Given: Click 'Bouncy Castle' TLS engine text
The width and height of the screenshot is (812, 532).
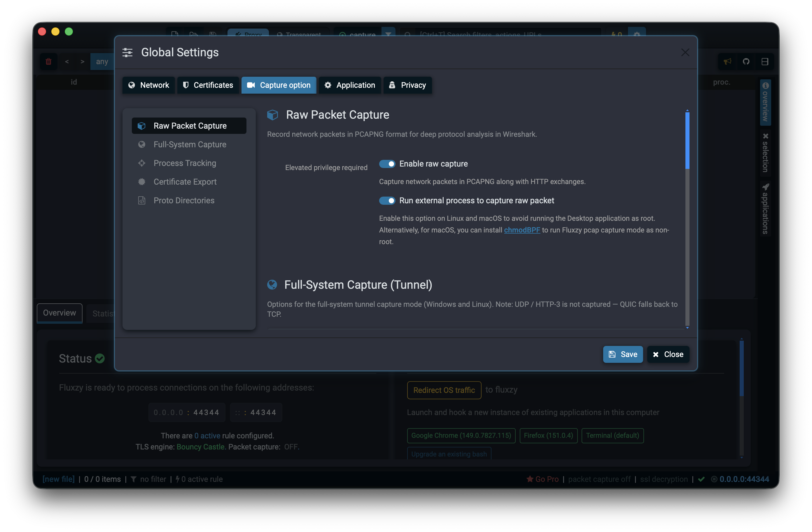Looking at the screenshot, I should [201, 447].
